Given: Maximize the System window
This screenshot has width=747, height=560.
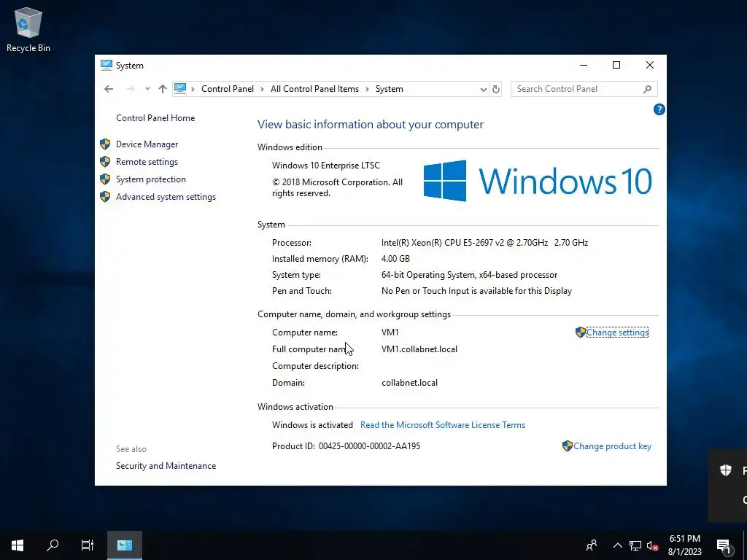Looking at the screenshot, I should (616, 65).
